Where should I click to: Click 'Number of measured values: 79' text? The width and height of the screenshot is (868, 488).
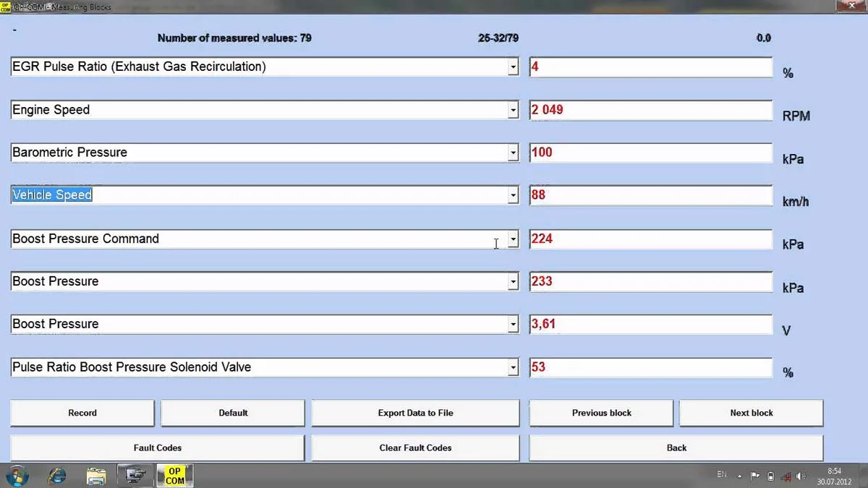click(x=234, y=38)
